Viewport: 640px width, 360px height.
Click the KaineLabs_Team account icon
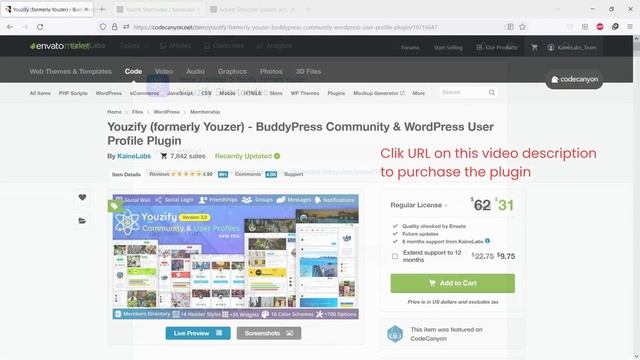click(551, 47)
